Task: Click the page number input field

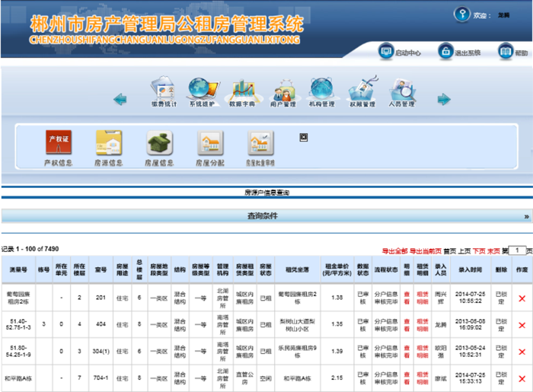Action: point(517,250)
